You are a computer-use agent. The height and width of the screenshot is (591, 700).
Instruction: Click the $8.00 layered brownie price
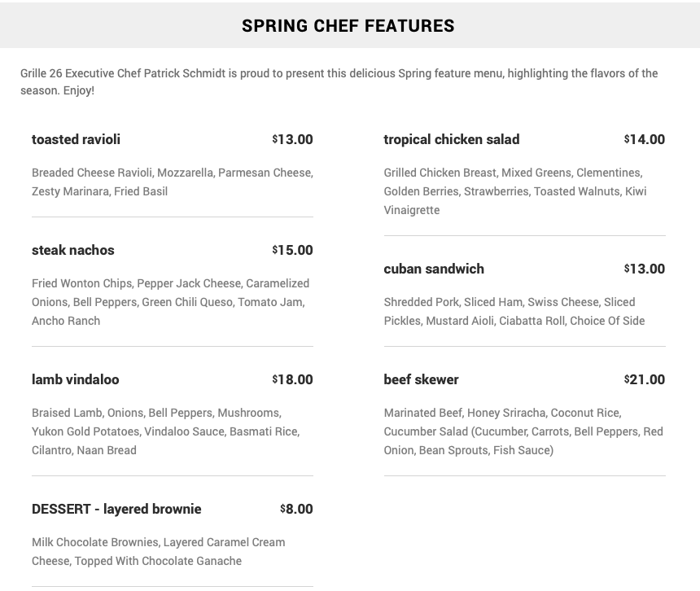296,509
